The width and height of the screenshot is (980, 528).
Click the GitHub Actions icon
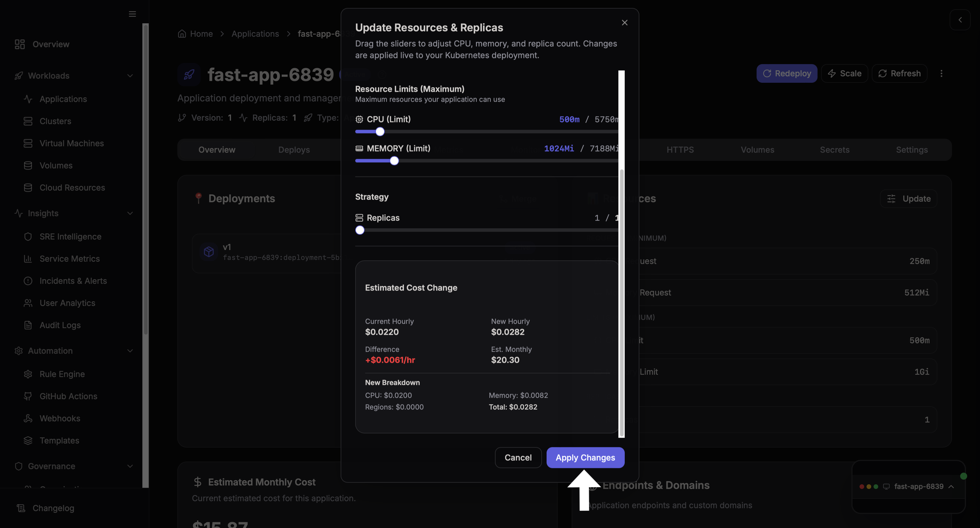pos(28,396)
